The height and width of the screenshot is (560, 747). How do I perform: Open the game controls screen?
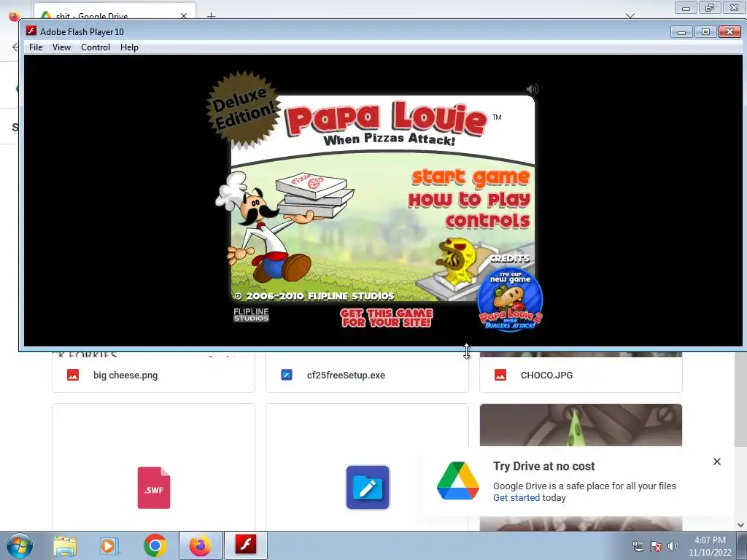coord(487,220)
